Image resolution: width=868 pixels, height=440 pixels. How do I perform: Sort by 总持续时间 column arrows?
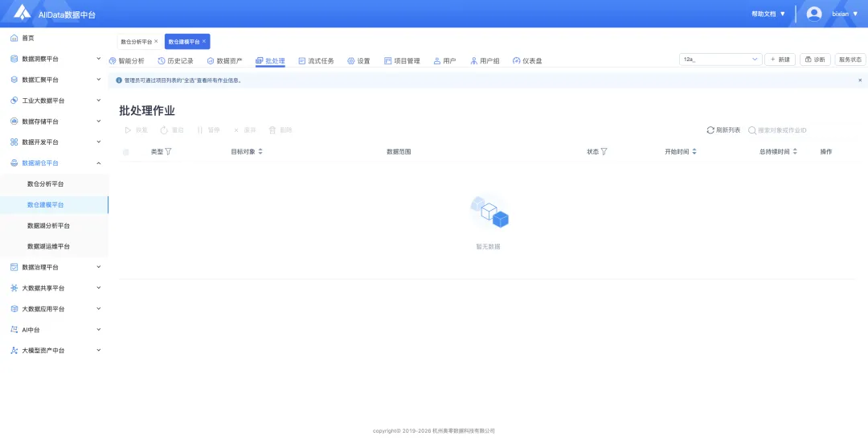pyautogui.click(x=795, y=151)
